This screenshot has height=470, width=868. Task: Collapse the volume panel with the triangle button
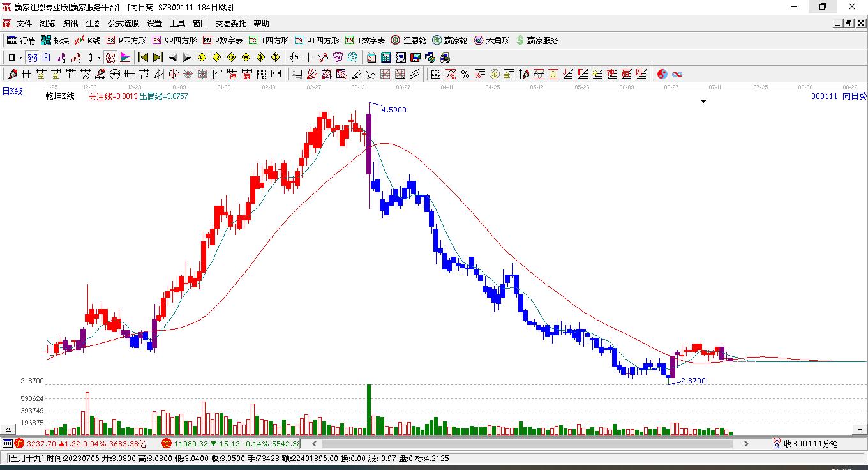coord(9,429)
